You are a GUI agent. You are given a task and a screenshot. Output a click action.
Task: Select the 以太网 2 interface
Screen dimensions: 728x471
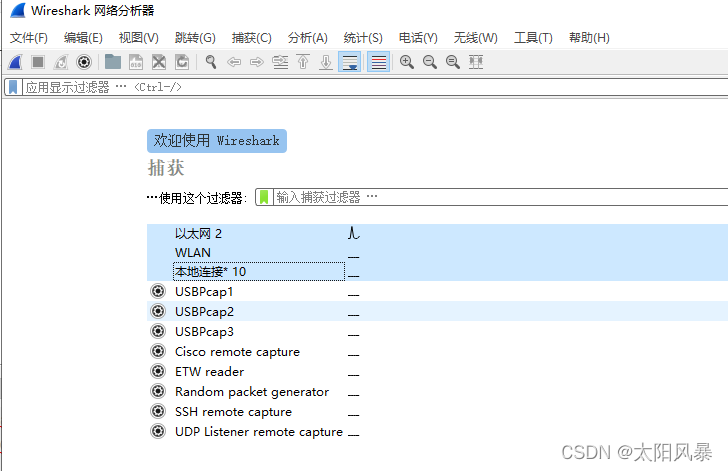[x=198, y=234]
